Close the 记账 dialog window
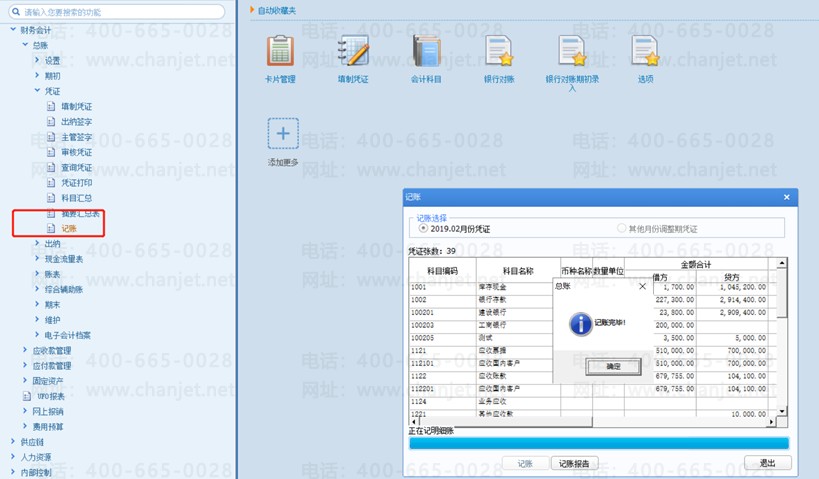The height and width of the screenshot is (479, 819). (787, 197)
